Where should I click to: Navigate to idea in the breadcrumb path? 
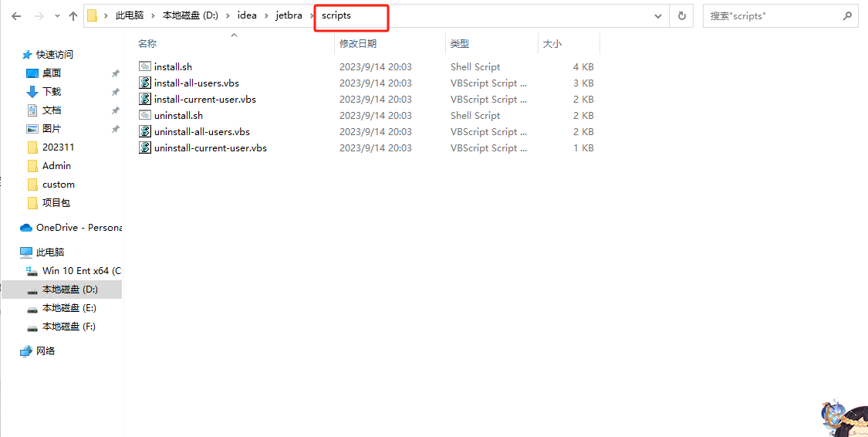(247, 16)
